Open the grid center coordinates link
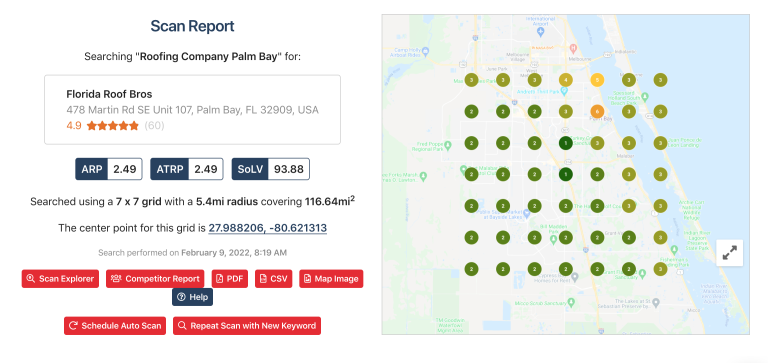Screen dimensions: 768x363 [268, 228]
